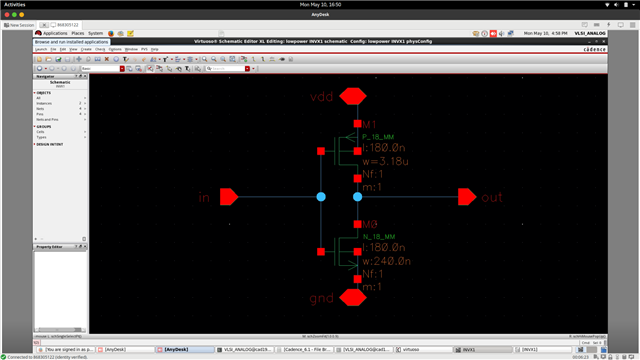Select the red X Delete tool

coord(107,59)
